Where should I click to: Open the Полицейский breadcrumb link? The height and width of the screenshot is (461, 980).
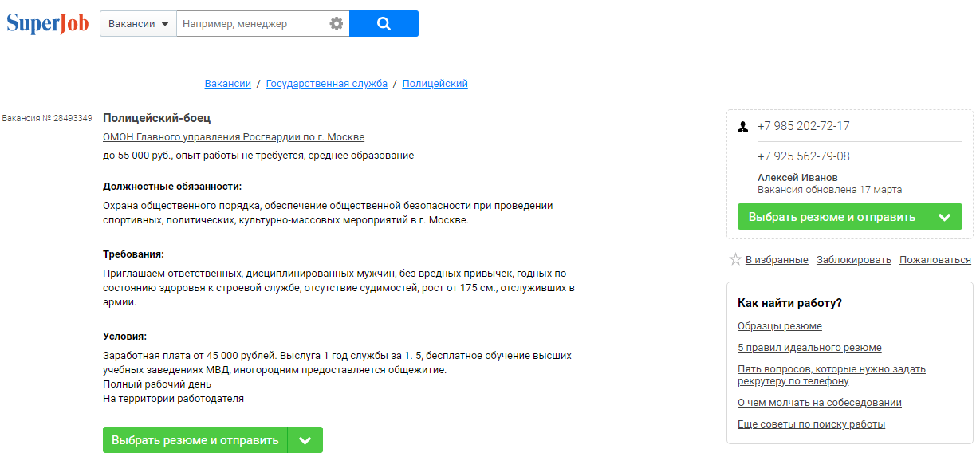[x=435, y=84]
